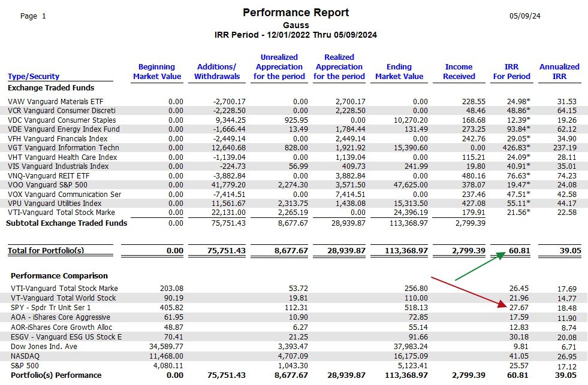The width and height of the screenshot is (588, 385).
Task: Click VNQ income received value 480.16
Action: tap(474, 175)
